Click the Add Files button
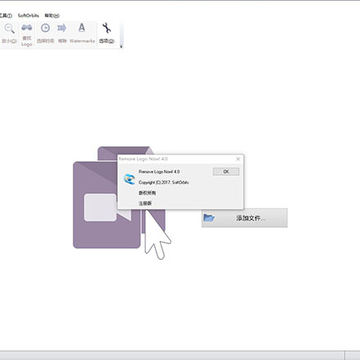Screen dimensions: 360x360 click(244, 218)
